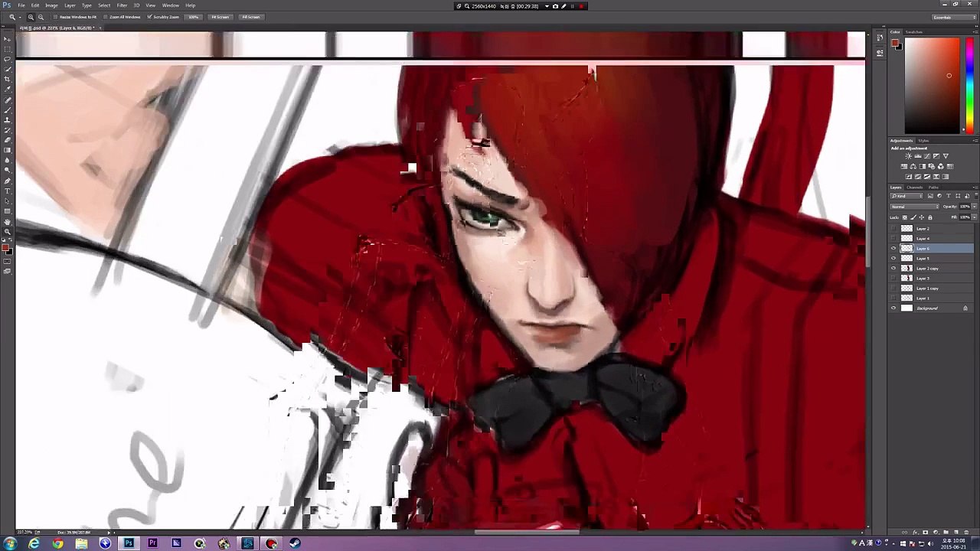Open the Filter menu
This screenshot has width=980, height=551.
pyautogui.click(x=122, y=5)
